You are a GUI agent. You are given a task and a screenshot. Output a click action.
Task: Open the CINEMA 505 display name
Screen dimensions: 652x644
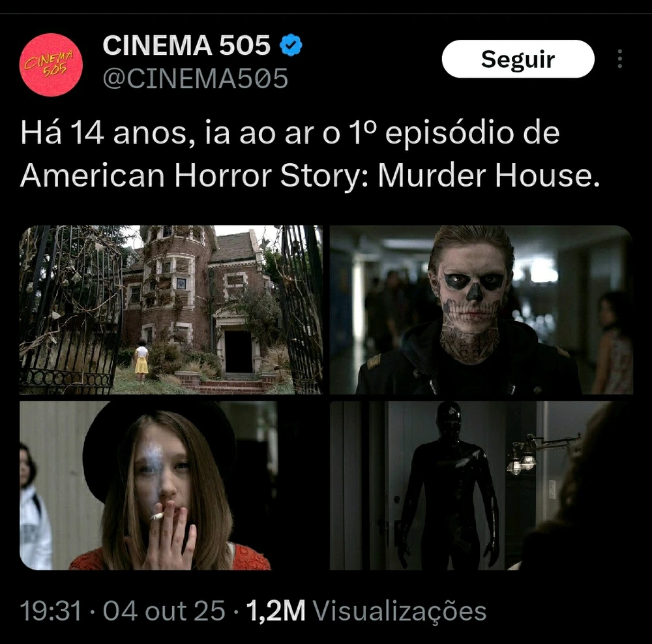(186, 45)
